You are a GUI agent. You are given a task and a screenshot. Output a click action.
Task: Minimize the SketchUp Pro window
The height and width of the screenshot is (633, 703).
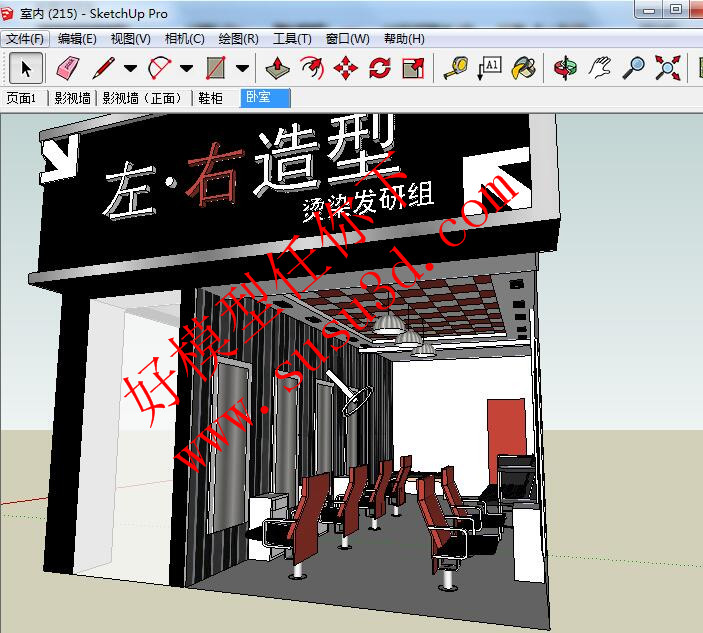click(649, 10)
